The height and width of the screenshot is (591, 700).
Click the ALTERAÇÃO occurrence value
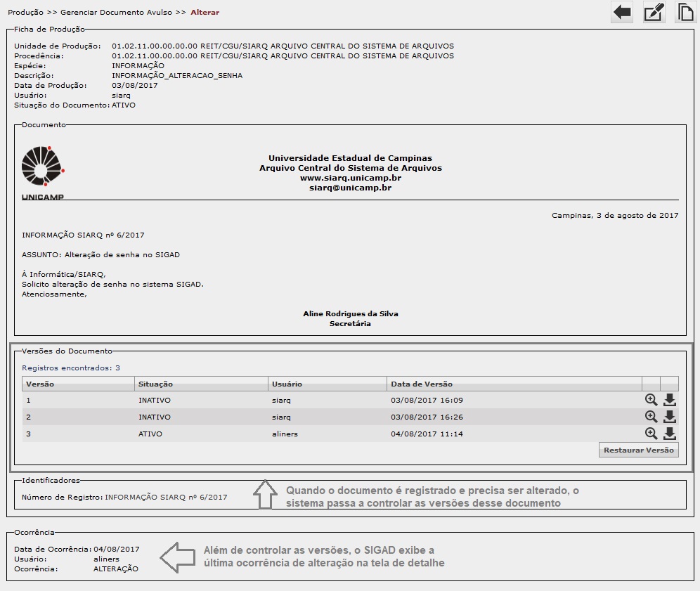[x=116, y=569]
